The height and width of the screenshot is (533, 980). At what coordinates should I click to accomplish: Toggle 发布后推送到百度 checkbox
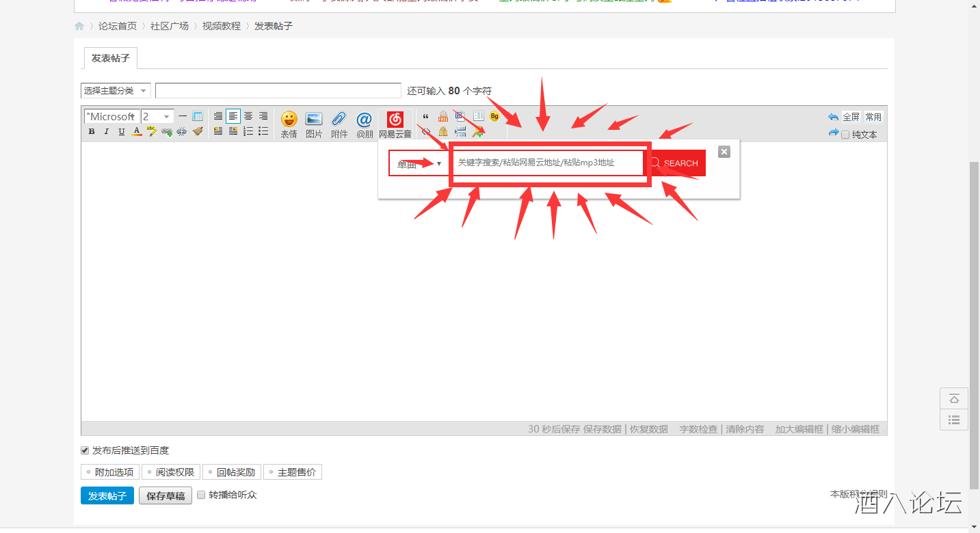click(x=85, y=450)
